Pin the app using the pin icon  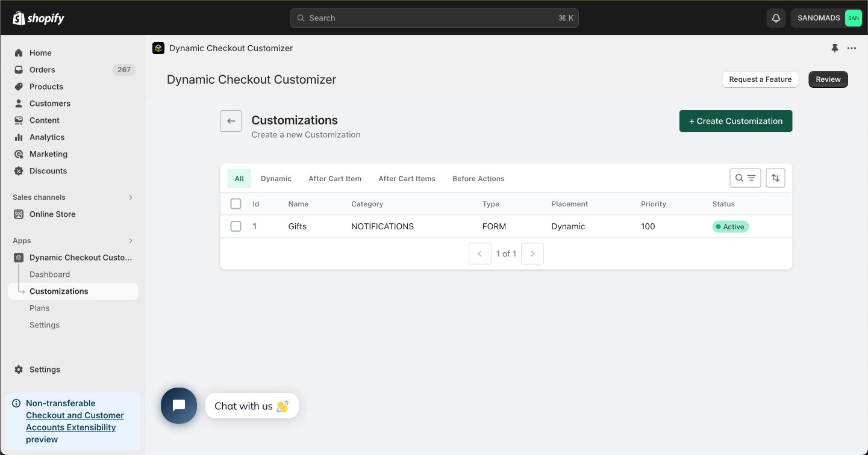point(835,48)
